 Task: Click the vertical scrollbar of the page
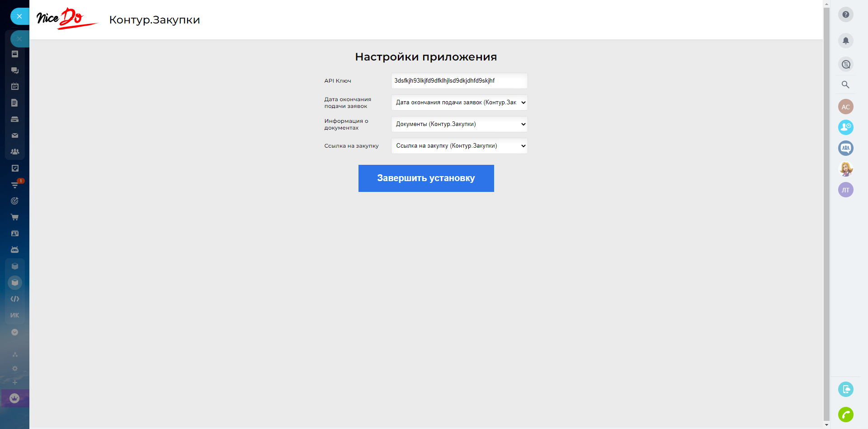click(x=826, y=214)
